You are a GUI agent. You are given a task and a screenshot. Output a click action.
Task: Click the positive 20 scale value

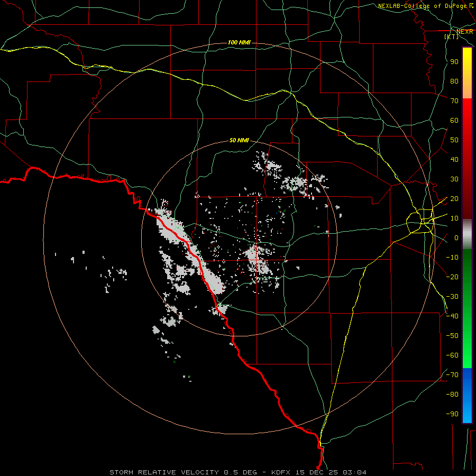tap(454, 199)
